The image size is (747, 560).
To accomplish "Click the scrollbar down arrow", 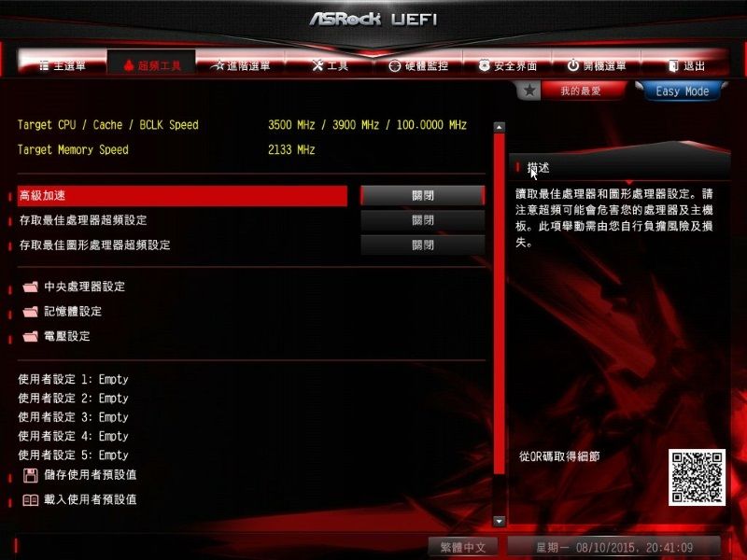I will (x=499, y=522).
